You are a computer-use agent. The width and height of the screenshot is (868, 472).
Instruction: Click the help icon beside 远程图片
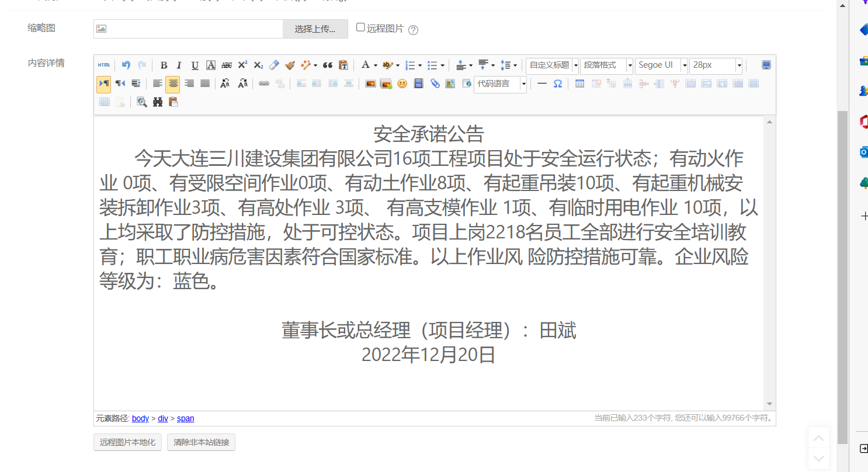(x=413, y=30)
